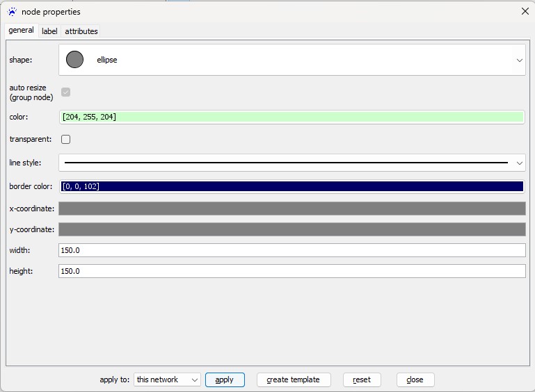Click the grayed x-coordinate field

(292, 209)
